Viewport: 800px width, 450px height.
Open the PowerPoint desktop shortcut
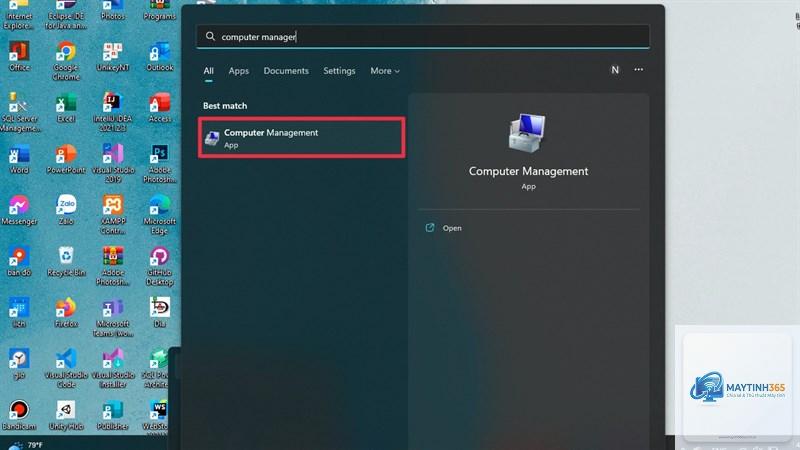(66, 159)
